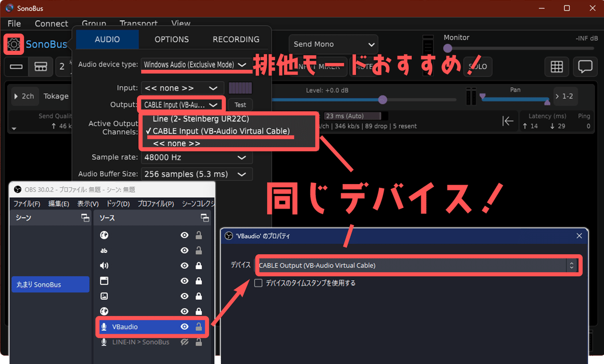Viewport: 604px width, 364px height.
Task: Hide the 'ab' text source
Action: (x=185, y=250)
